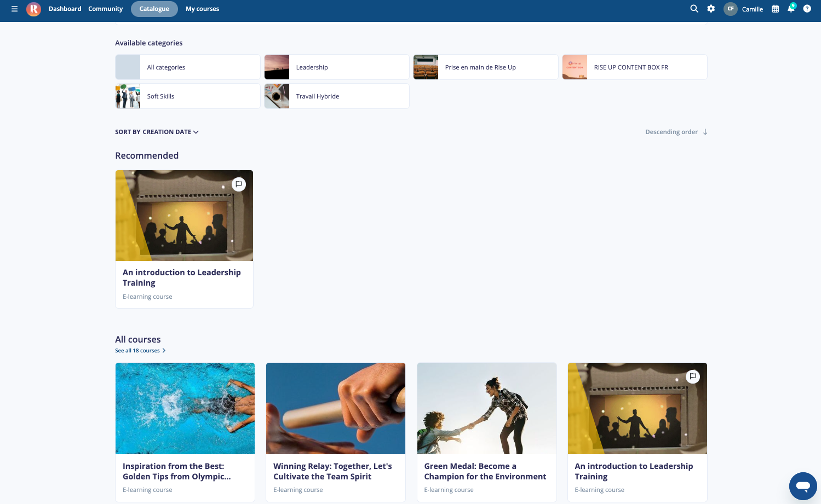Screen dimensions: 821x504
Task: Open the chat support bubble
Action: (803, 486)
